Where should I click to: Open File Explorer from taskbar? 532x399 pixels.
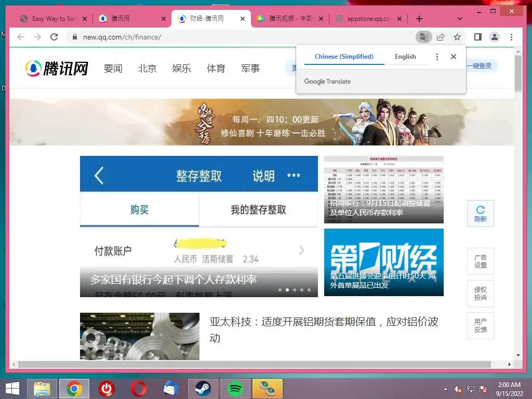pyautogui.click(x=42, y=389)
